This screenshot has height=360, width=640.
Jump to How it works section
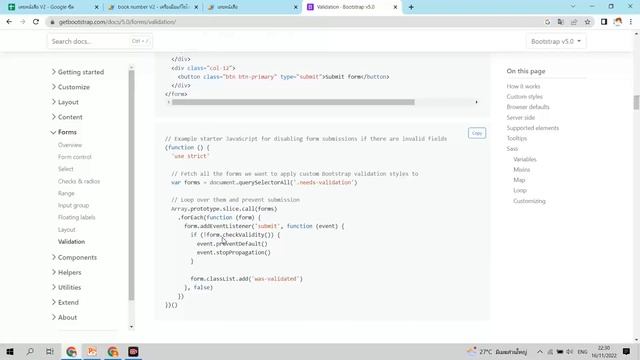point(523,86)
